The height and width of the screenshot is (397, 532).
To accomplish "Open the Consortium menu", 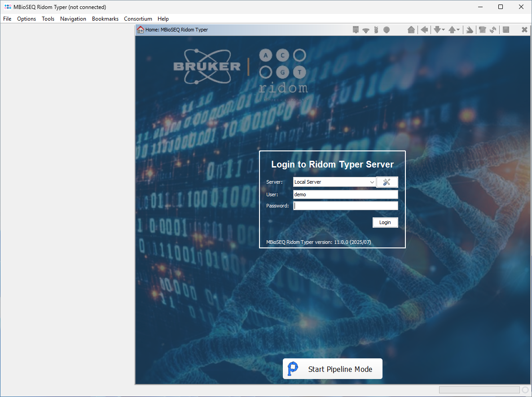I will tap(138, 19).
